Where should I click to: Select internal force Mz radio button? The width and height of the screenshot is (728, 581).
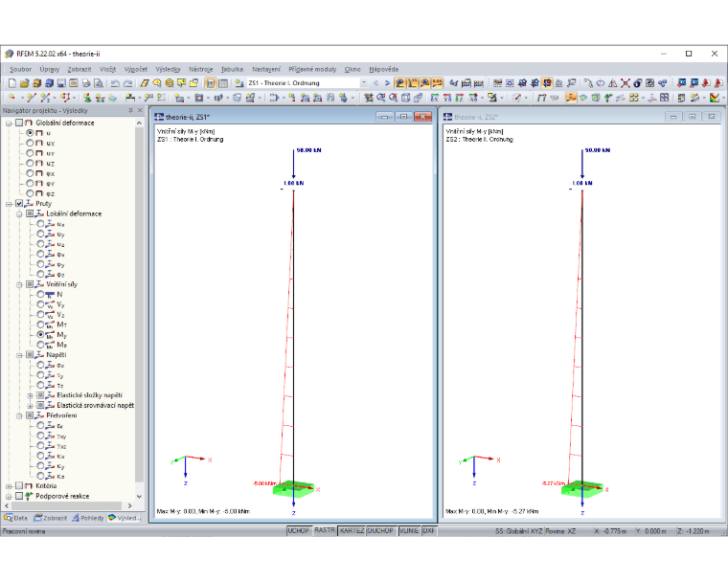coord(40,345)
